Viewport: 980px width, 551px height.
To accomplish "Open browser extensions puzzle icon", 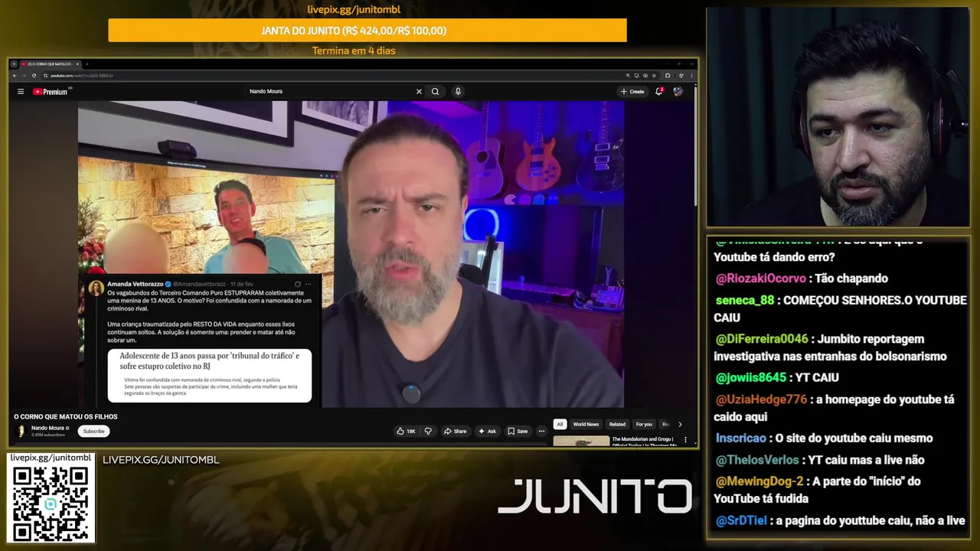I will pos(668,76).
